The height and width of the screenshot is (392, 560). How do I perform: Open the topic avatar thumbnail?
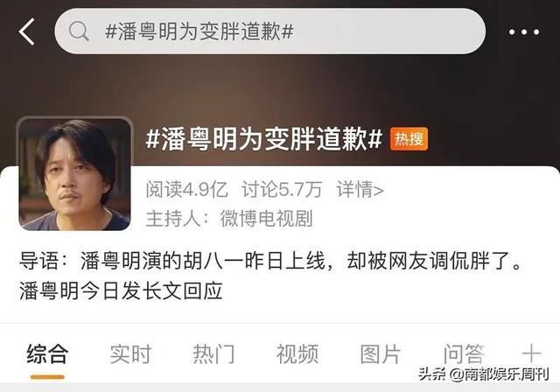coord(74,173)
